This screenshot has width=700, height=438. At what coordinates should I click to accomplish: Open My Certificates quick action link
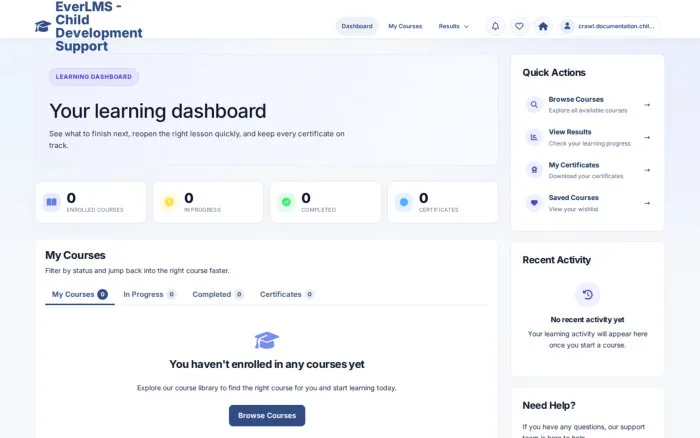(588, 170)
